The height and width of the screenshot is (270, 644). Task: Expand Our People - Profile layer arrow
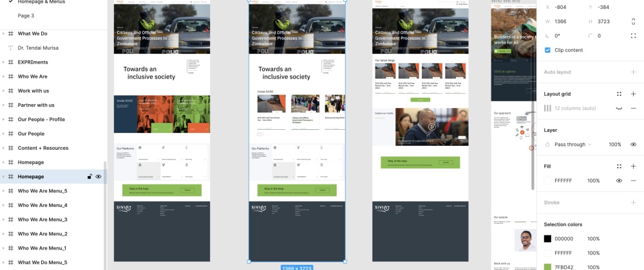point(3,119)
